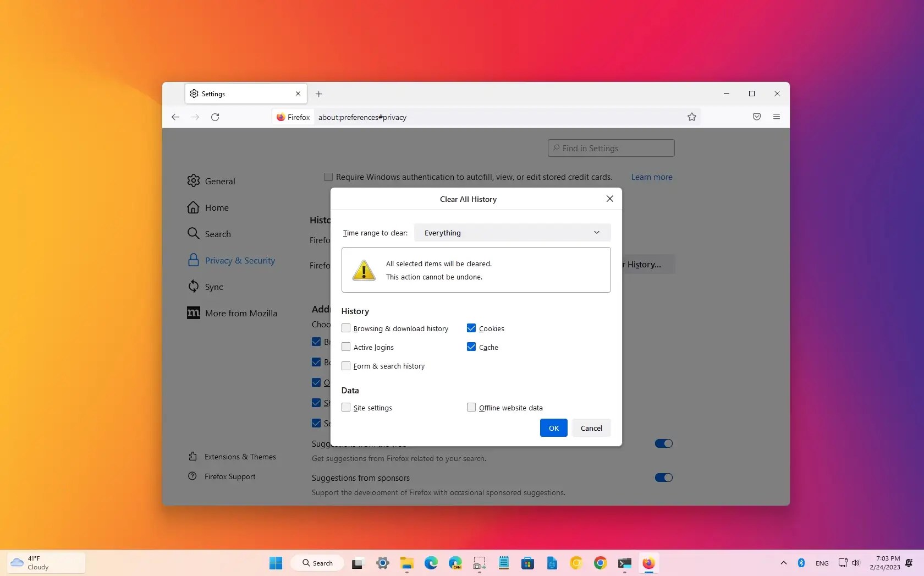Select General in the settings sidebar
This screenshot has width=924, height=576.
[x=219, y=181]
